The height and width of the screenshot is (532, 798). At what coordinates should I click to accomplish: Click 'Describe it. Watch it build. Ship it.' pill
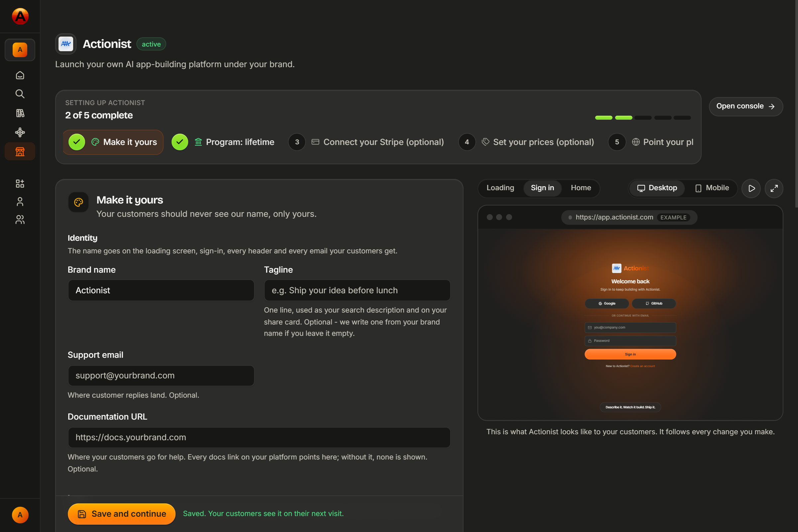pyautogui.click(x=630, y=407)
